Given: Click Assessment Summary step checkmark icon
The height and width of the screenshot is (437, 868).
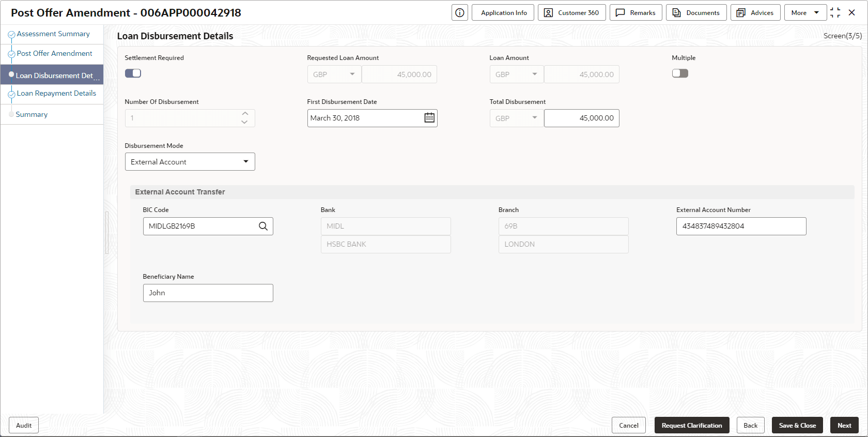Looking at the screenshot, I should click(x=11, y=35).
